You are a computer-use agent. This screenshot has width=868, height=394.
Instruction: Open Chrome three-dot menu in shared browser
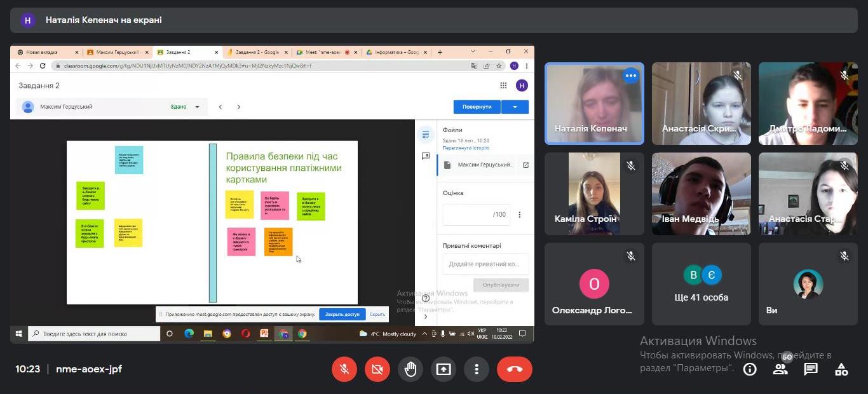[x=527, y=65]
